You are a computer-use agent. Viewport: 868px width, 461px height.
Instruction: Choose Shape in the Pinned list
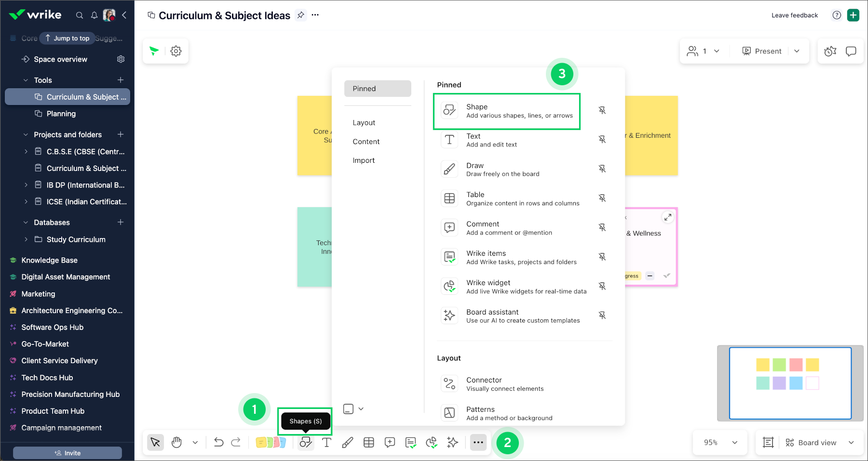click(507, 111)
